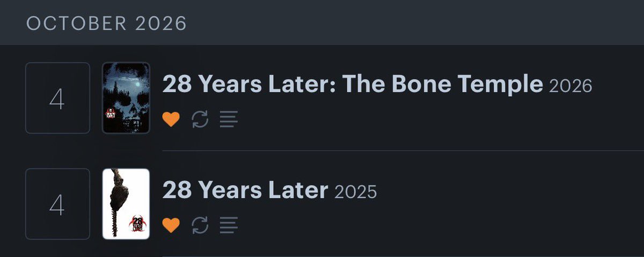Click the rewatch arrows icon for 28 Years Later 2025
This screenshot has width=644, height=257.
point(200,225)
